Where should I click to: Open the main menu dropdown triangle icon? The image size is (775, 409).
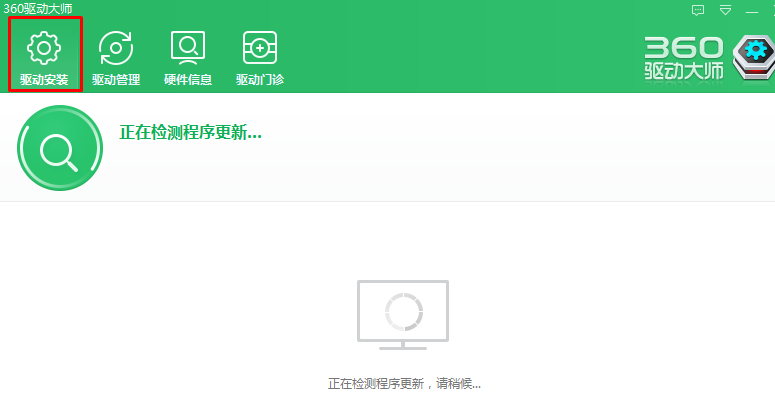point(725,10)
